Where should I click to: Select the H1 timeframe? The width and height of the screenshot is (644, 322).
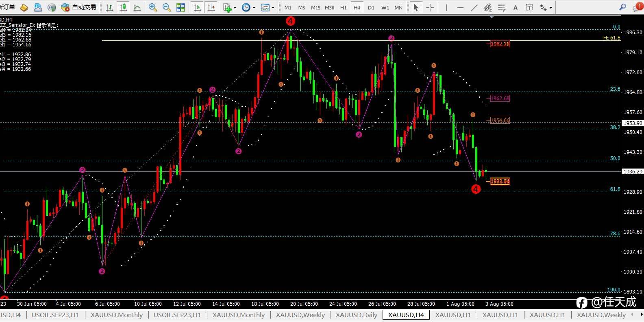pyautogui.click(x=343, y=7)
